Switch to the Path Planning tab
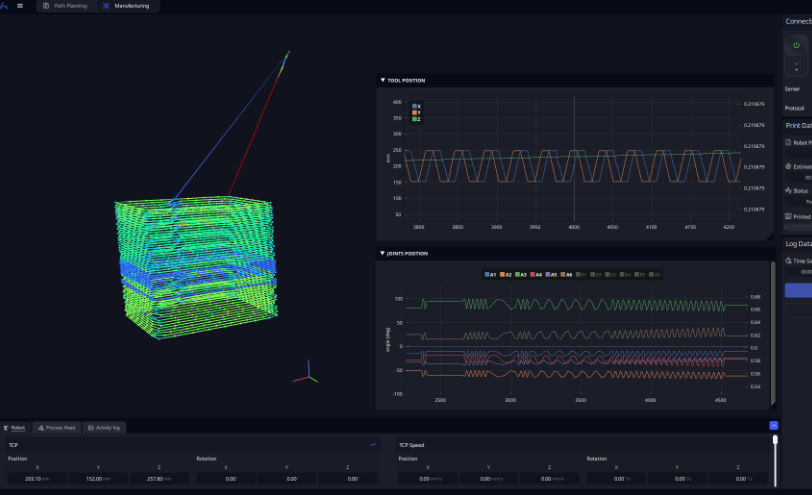Viewport: 812px width, 495px height. pyautogui.click(x=65, y=6)
